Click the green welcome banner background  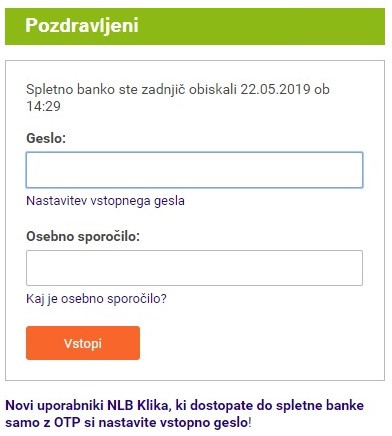pos(260,26)
